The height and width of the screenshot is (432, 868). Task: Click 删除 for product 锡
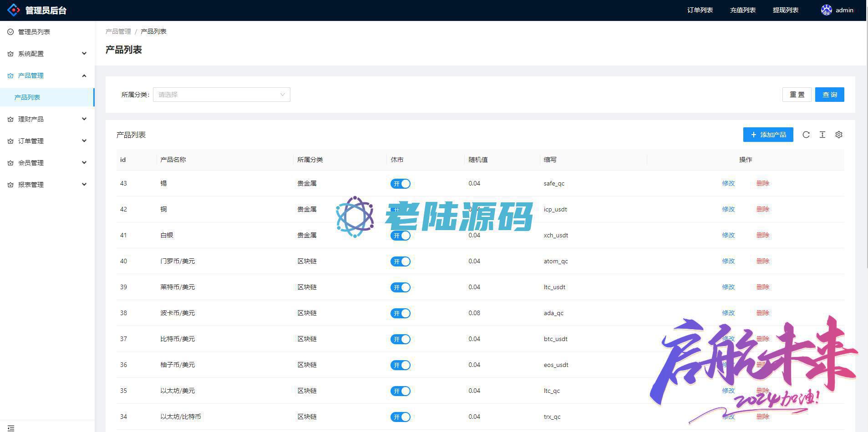[x=763, y=183]
